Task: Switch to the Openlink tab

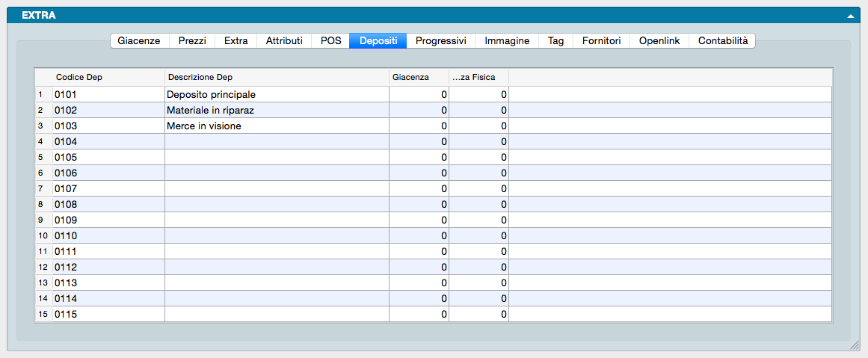Action: (x=659, y=41)
